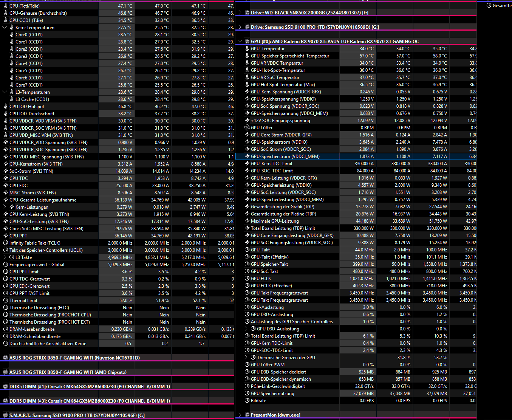The image size is (512, 420).
Task: Click chip icon of Nuvoton NCT6701D section
Action: [6, 358]
